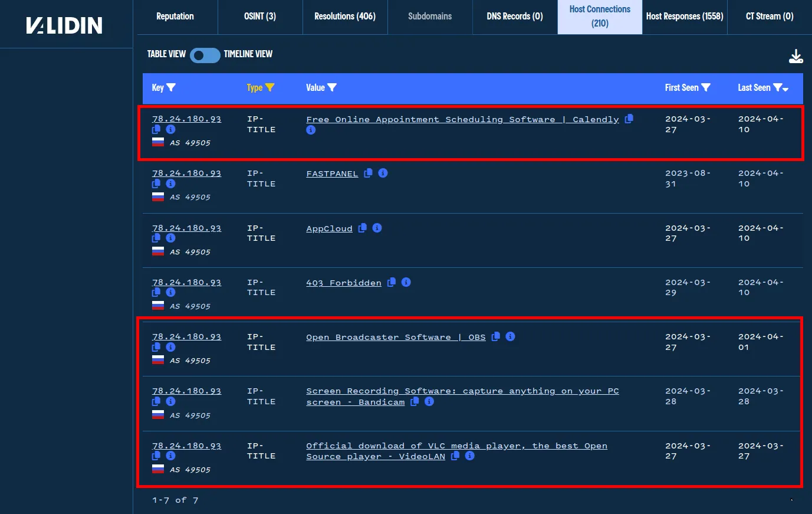Show IP info in AppCloud row
The width and height of the screenshot is (812, 514).
pos(170,238)
